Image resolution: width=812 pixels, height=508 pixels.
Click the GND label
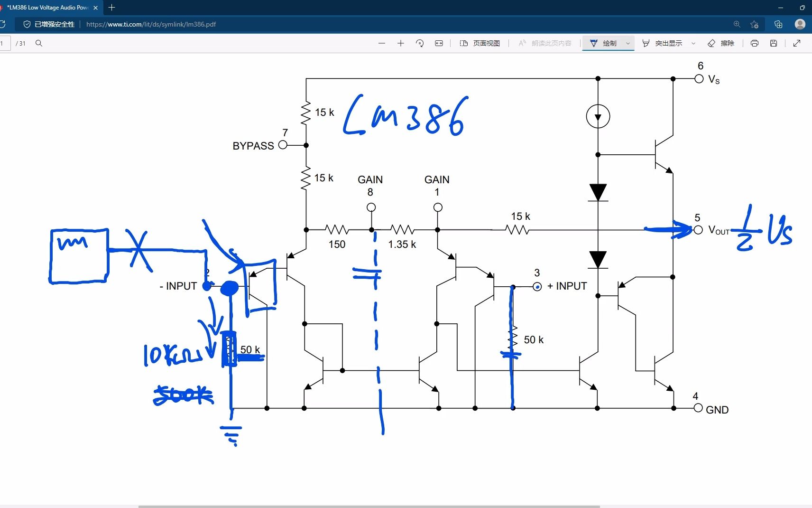[x=717, y=410]
